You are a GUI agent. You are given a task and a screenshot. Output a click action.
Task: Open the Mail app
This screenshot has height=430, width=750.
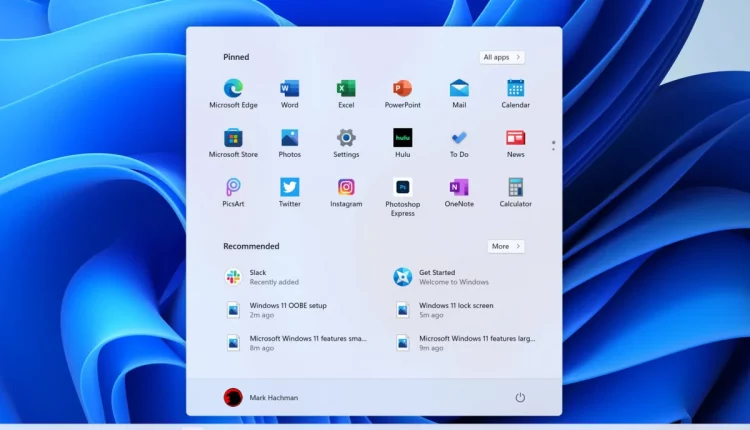(459, 88)
